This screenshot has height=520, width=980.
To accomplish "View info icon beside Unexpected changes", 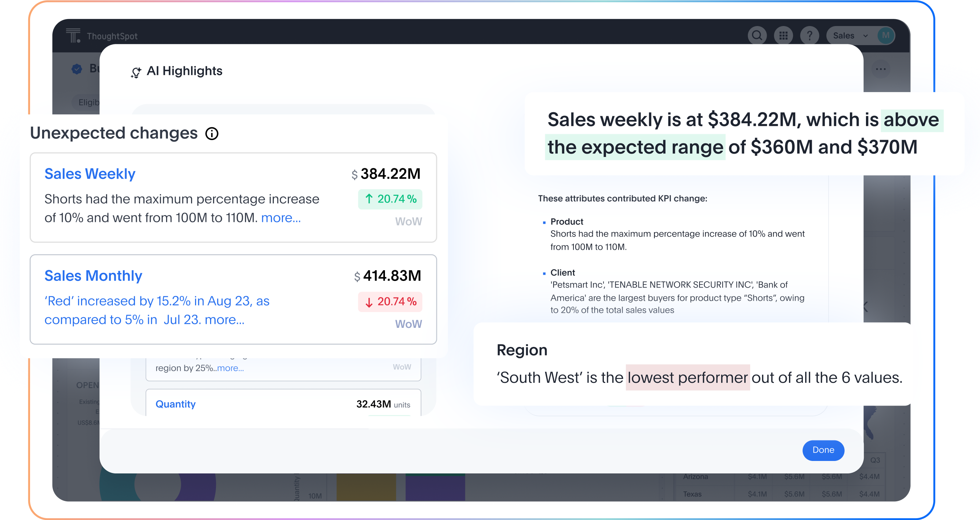I will [x=212, y=133].
